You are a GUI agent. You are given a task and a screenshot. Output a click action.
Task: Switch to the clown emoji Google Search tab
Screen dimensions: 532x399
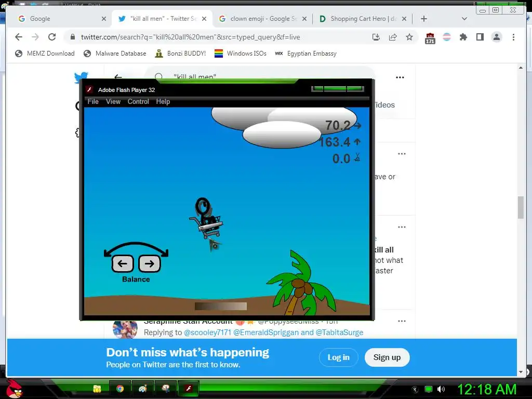click(x=262, y=19)
